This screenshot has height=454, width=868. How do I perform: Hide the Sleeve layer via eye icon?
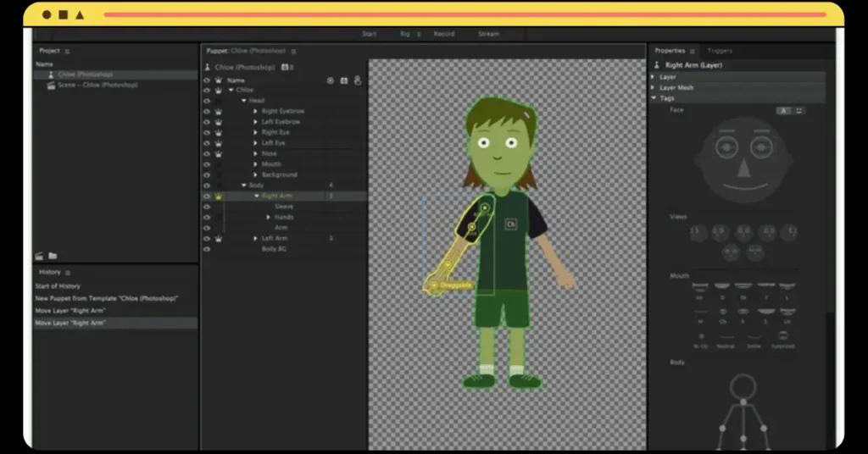tap(207, 207)
